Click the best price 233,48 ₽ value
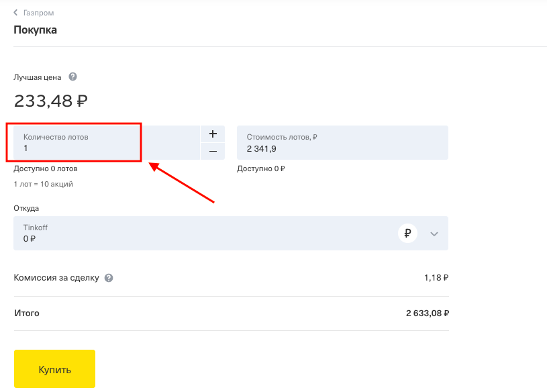 pyautogui.click(x=51, y=101)
